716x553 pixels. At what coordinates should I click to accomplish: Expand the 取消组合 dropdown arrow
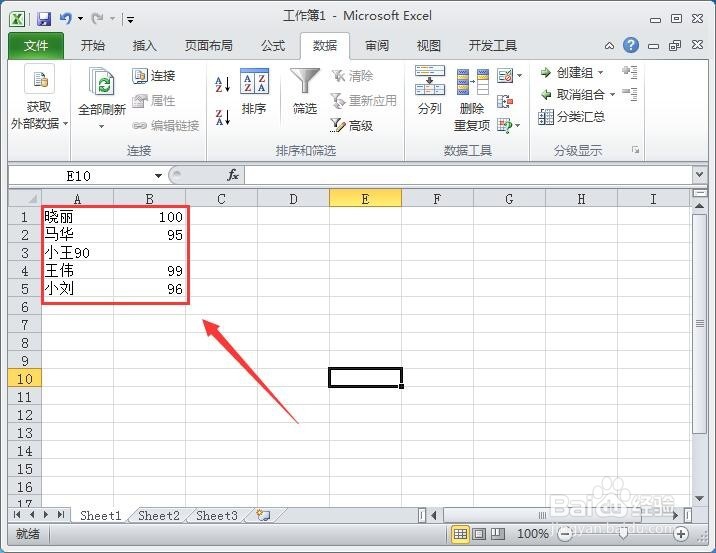coord(612,95)
